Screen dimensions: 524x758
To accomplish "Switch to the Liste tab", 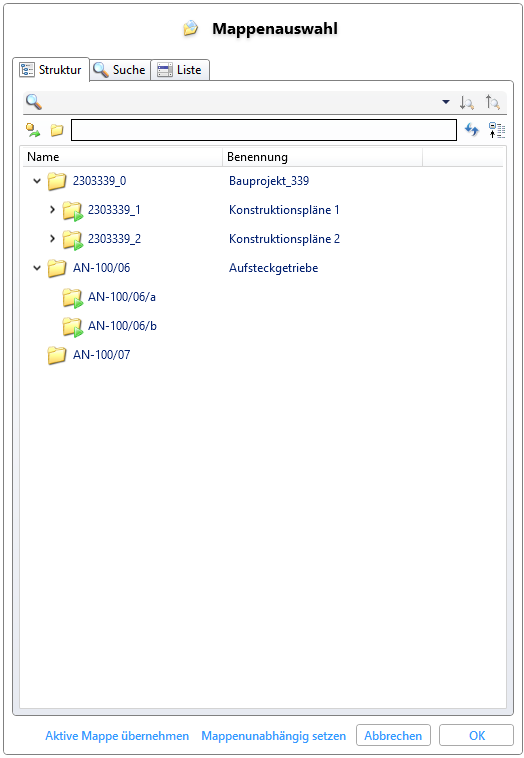I will [x=180, y=70].
